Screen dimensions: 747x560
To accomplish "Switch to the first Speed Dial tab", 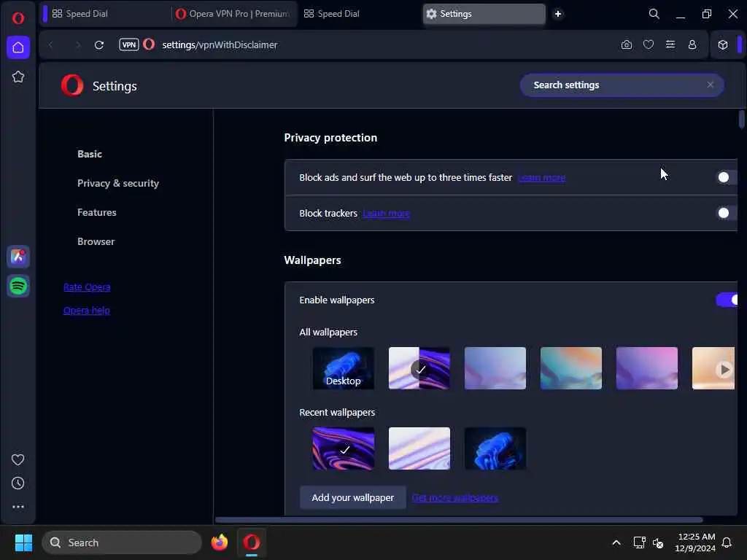I will pyautogui.click(x=106, y=14).
